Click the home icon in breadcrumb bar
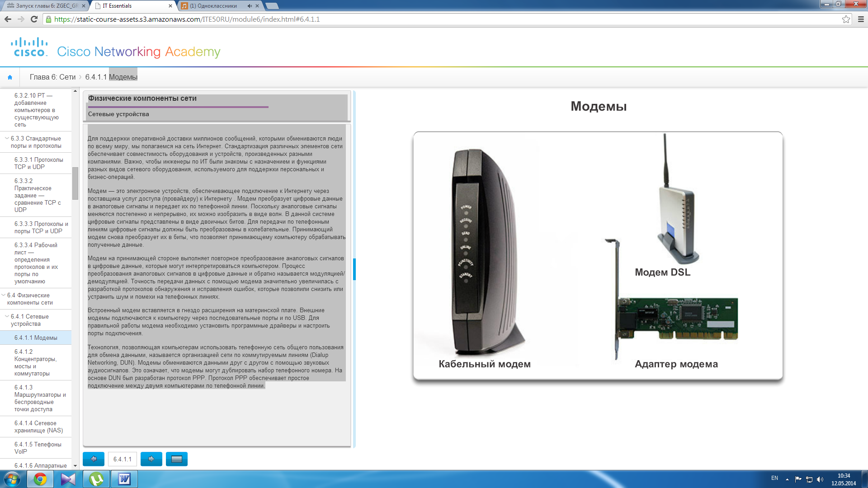 tap(10, 77)
